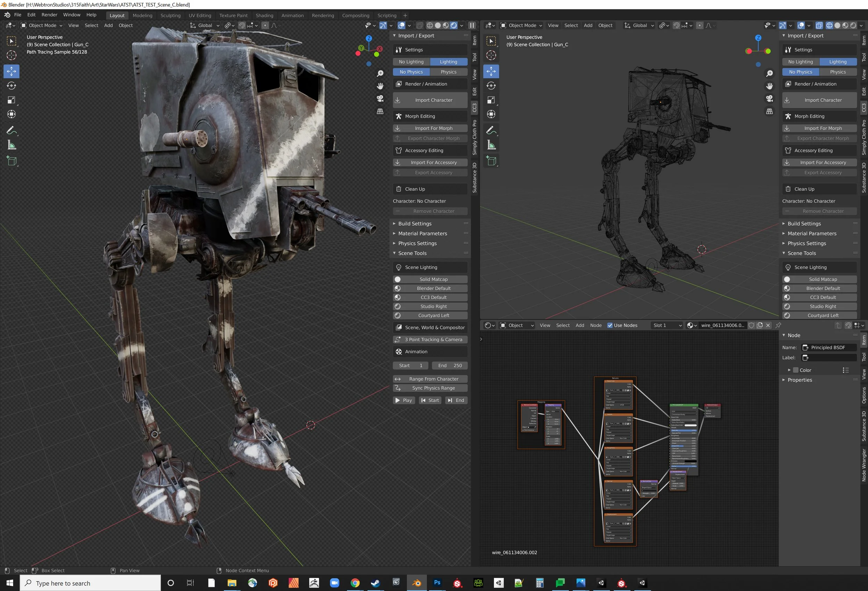Image resolution: width=868 pixels, height=591 pixels.
Task: Uncheck the Use Nodes checkbox
Action: pos(610,325)
